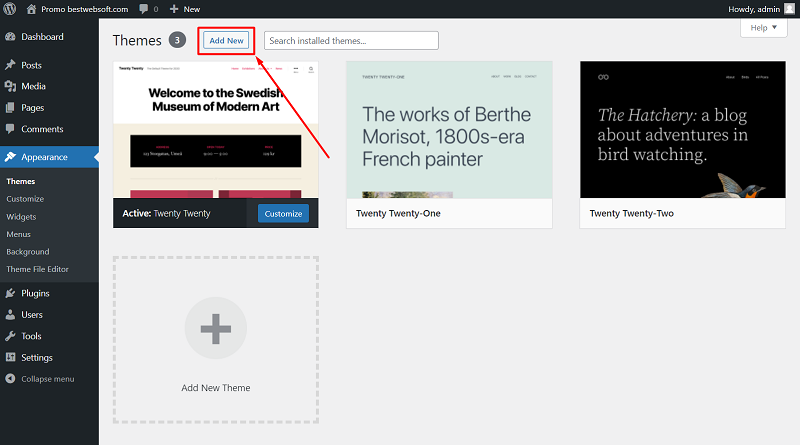Open the Tools menu label

pyautogui.click(x=31, y=336)
